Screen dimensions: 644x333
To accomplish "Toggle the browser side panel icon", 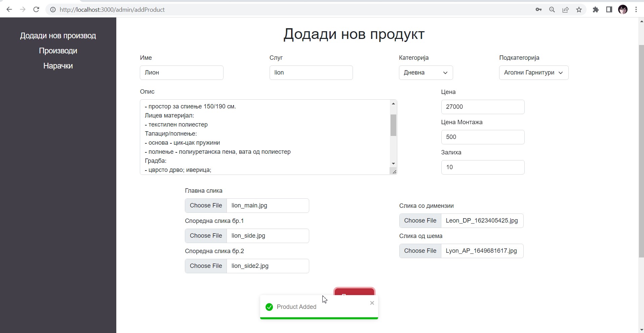I will (x=609, y=10).
